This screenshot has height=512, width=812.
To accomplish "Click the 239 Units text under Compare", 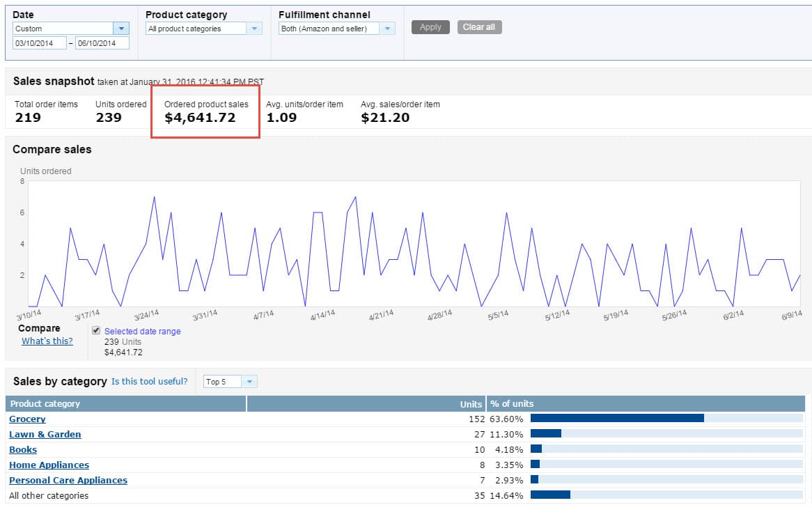I will coord(123,342).
